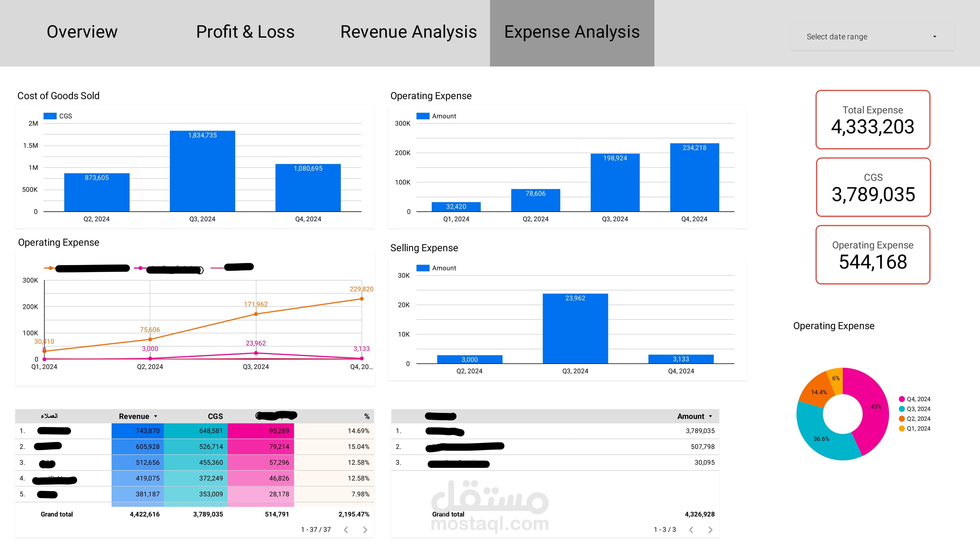The height and width of the screenshot is (545, 980).
Task: Open the Overview tab
Action: (x=82, y=32)
